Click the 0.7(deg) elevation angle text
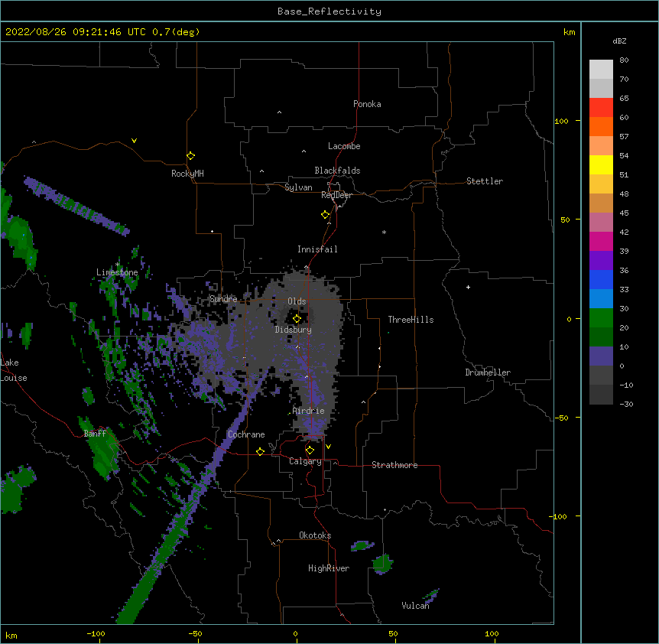Screen dimensions: 659x644 pos(176,32)
